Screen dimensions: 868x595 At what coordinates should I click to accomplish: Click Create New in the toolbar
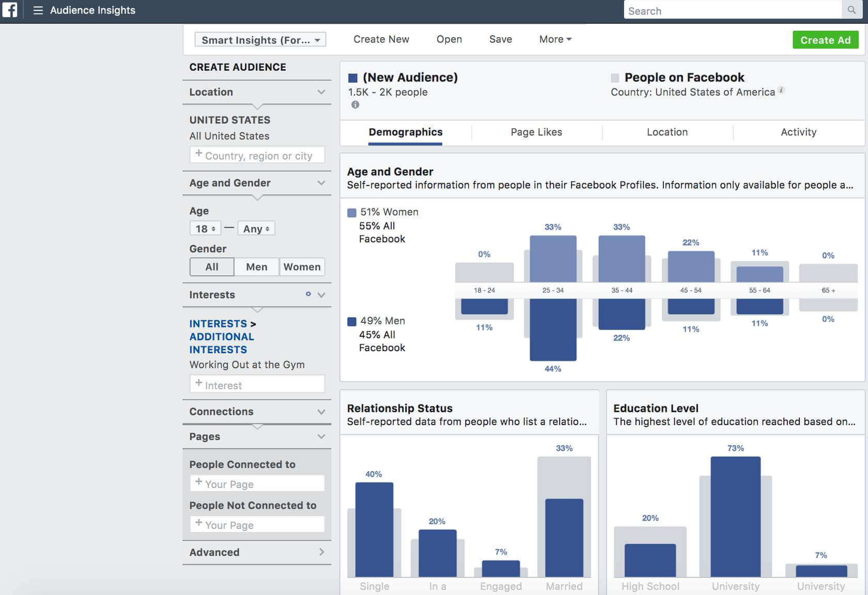point(381,39)
